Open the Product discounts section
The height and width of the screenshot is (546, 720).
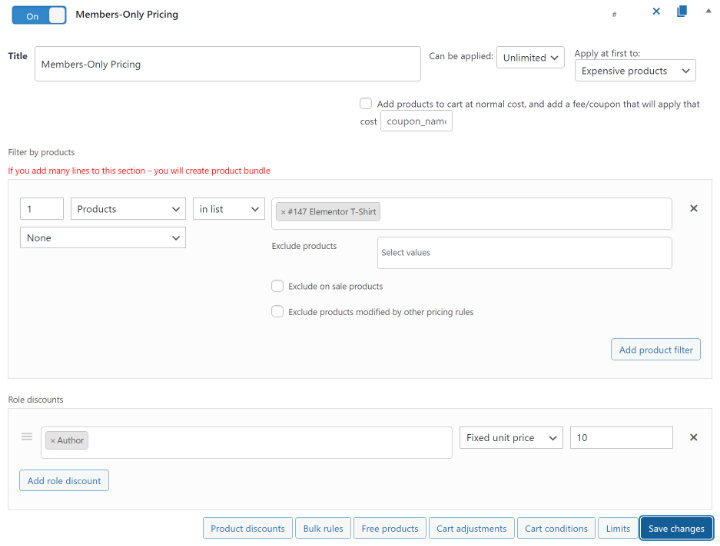[x=246, y=528]
